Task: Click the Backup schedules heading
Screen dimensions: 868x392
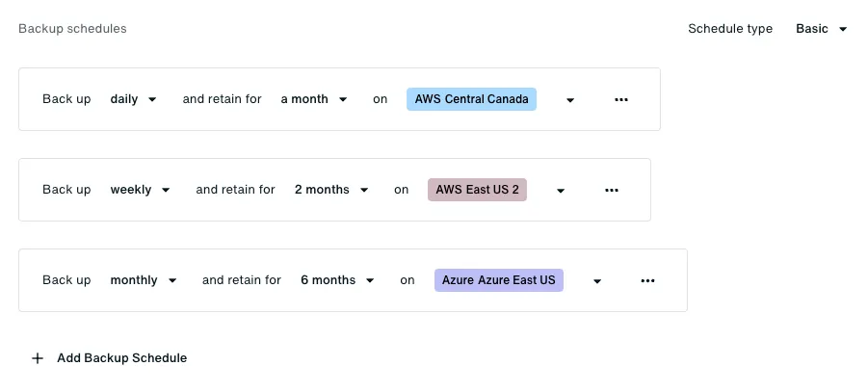Action: pos(72,28)
